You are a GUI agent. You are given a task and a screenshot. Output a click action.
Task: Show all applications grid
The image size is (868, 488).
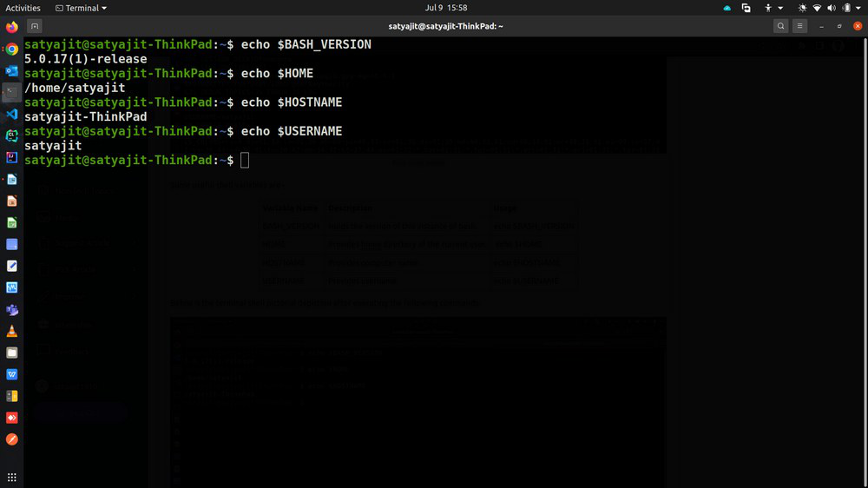(x=12, y=478)
